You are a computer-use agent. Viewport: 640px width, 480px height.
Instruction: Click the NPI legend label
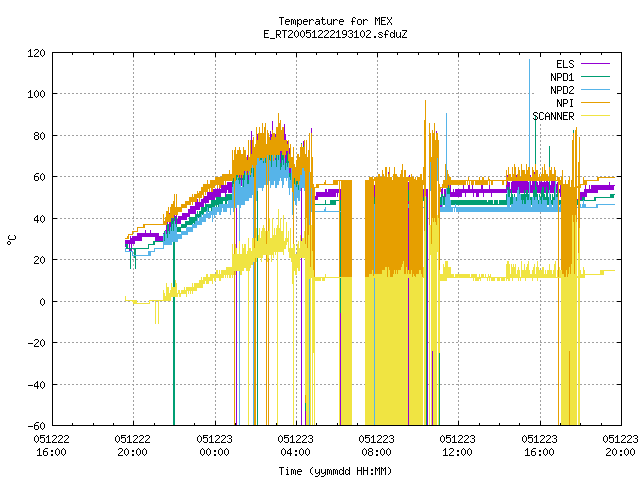point(565,103)
